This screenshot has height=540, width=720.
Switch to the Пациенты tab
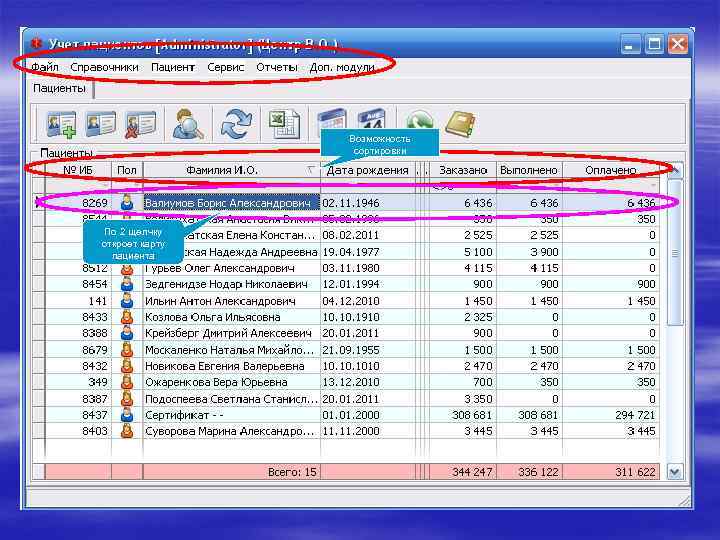(60, 88)
